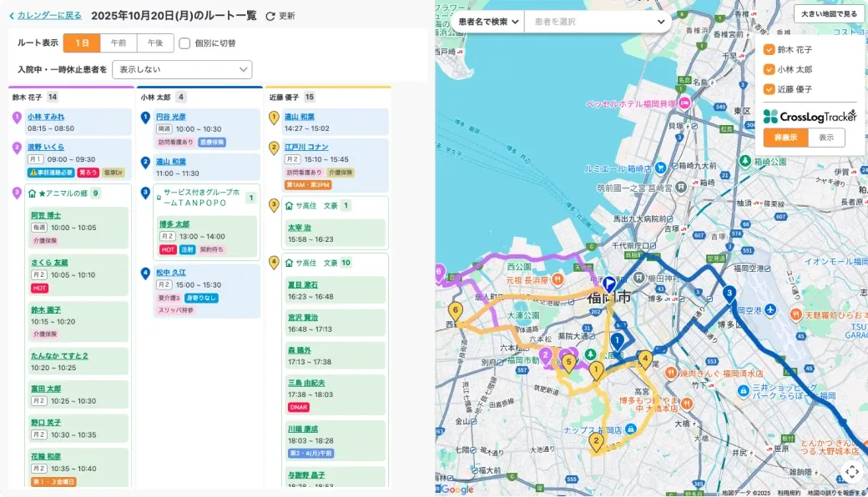Click the yellow numbered pin 2 on the map
This screenshot has width=868, height=497.
point(596,442)
